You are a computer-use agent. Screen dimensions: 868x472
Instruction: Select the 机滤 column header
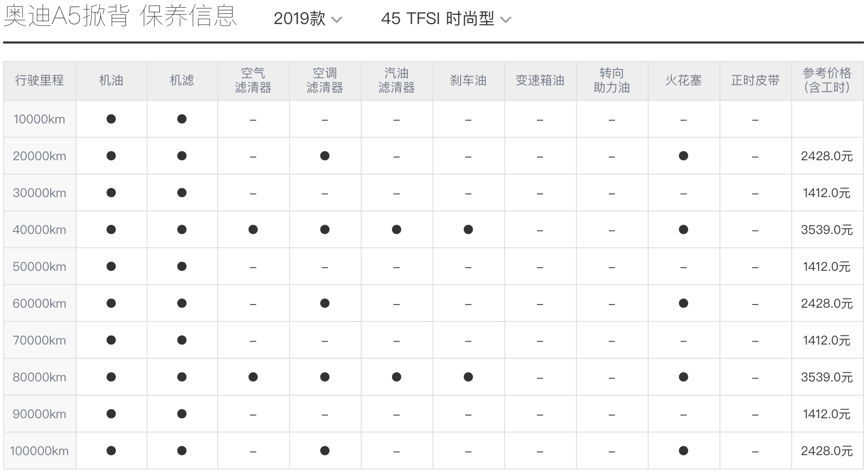(182, 80)
